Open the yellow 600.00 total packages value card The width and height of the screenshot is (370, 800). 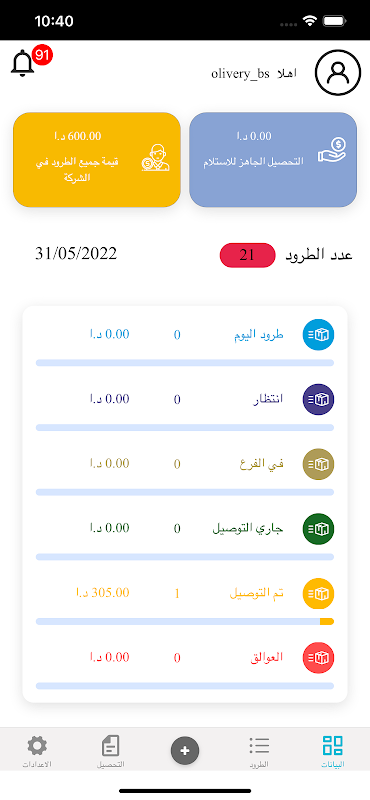(x=97, y=160)
